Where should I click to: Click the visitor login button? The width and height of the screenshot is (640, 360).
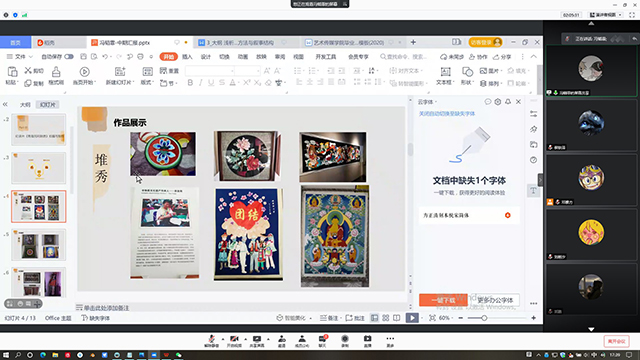tap(485, 42)
